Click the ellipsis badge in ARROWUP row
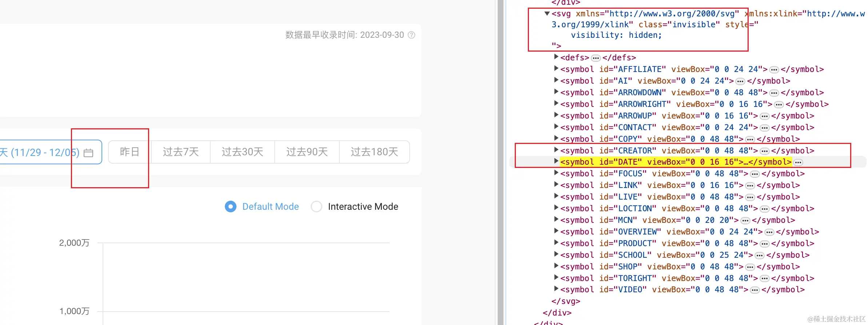Screen dimensions: 868x325 (765, 116)
